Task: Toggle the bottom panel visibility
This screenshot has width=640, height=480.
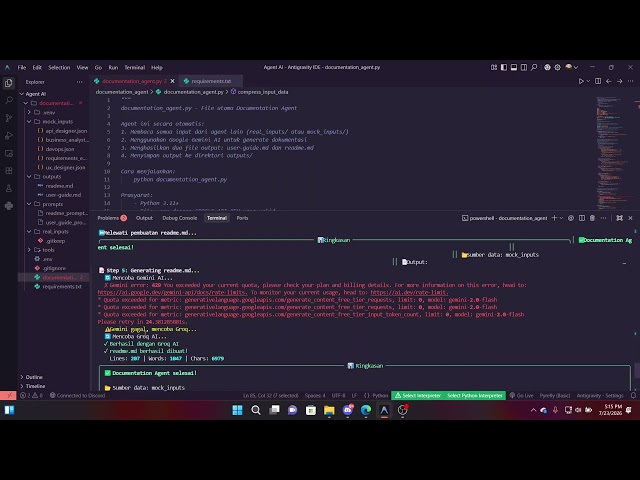Action: (514, 67)
